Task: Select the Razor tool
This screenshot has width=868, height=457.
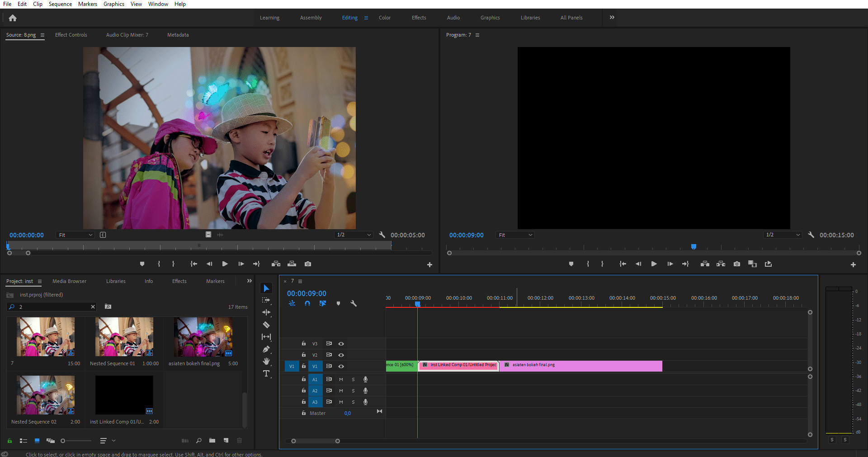Action: tap(266, 325)
